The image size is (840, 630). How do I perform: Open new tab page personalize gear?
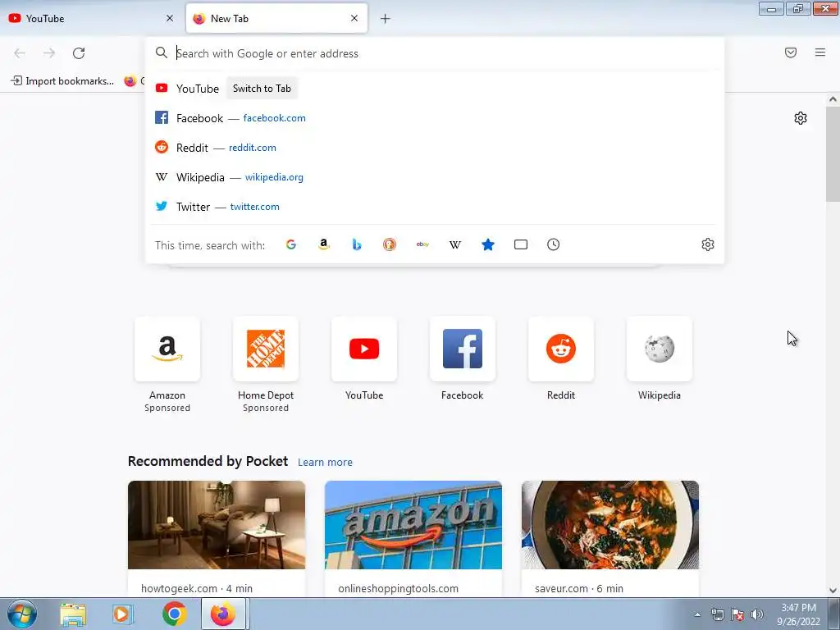(801, 118)
